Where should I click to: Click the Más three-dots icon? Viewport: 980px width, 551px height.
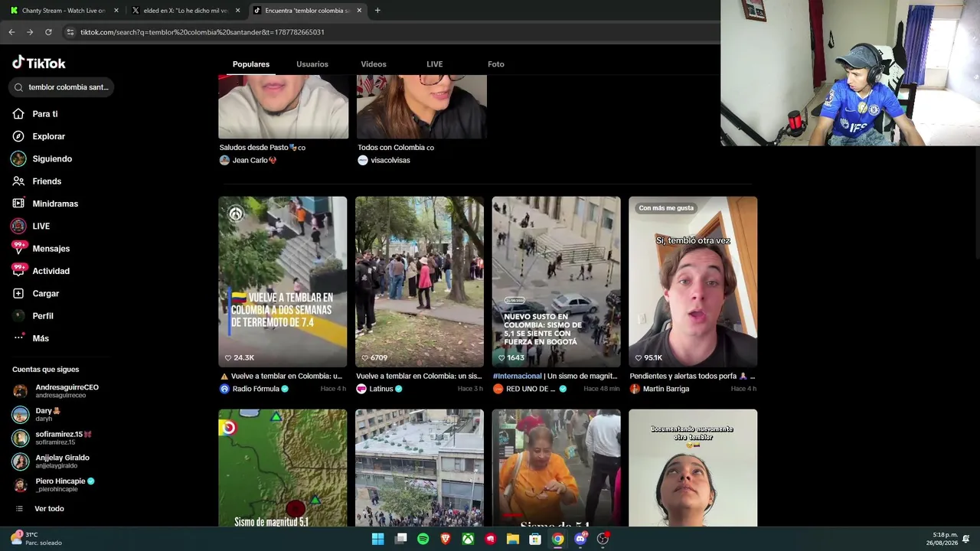[x=18, y=338]
